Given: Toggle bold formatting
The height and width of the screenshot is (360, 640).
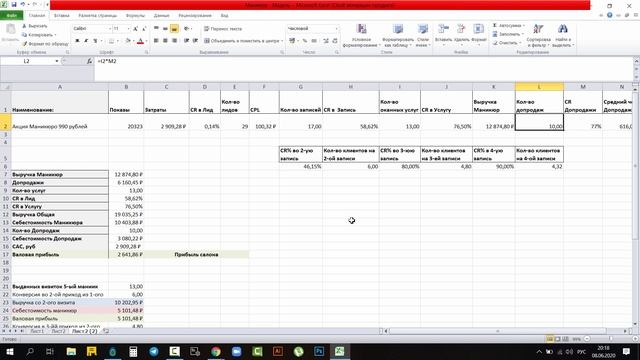Looking at the screenshot, I should [x=77, y=41].
